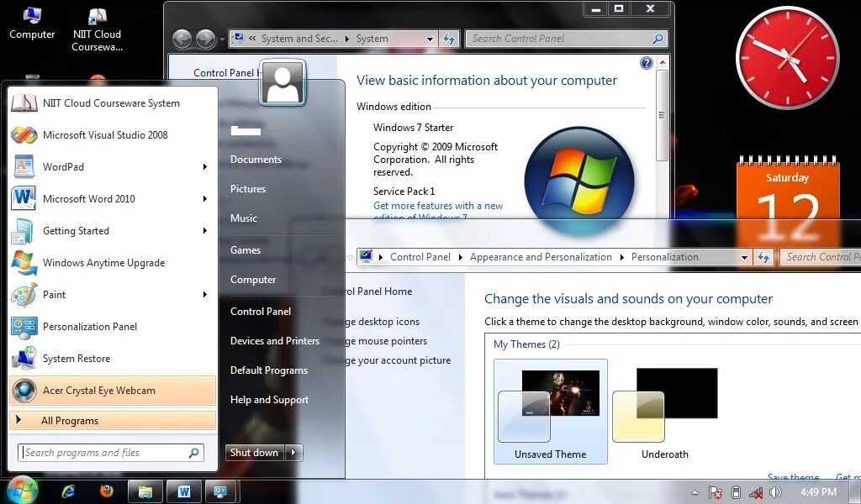Open the Start orb button

click(x=21, y=489)
